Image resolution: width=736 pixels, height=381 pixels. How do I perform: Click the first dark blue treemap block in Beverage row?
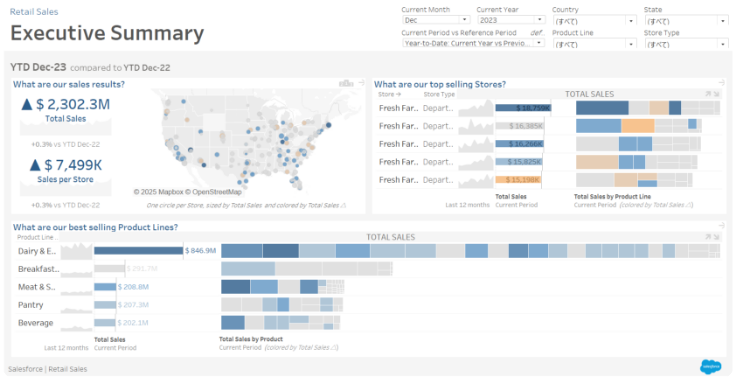pyautogui.click(x=233, y=323)
